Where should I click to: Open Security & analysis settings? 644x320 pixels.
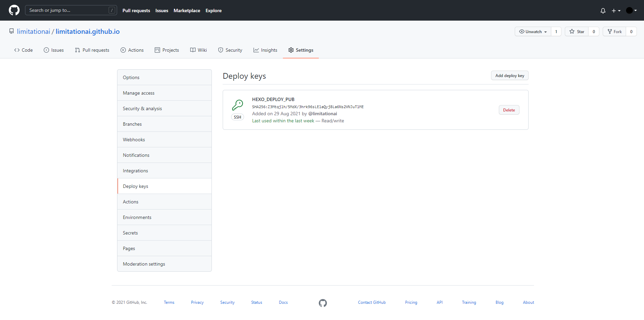point(164,108)
